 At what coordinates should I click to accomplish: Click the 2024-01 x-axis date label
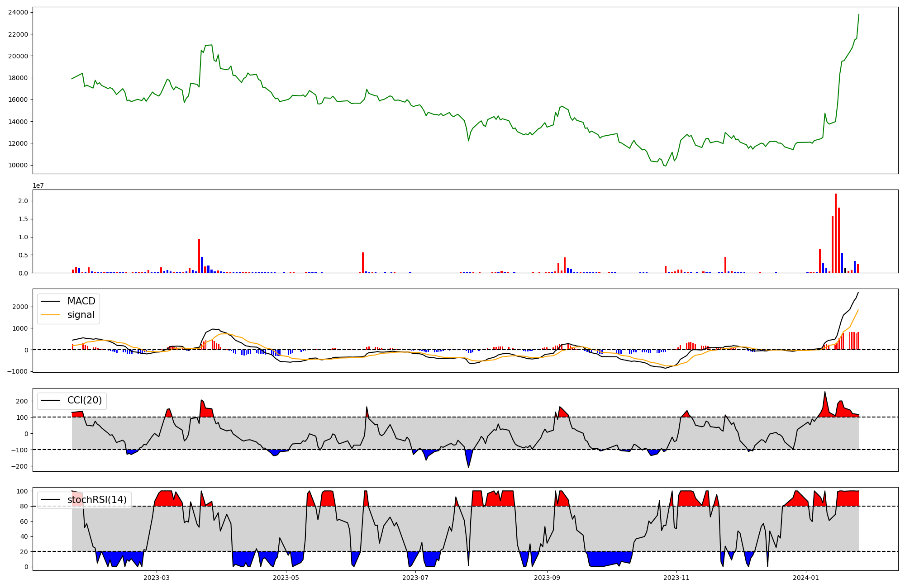coord(806,577)
